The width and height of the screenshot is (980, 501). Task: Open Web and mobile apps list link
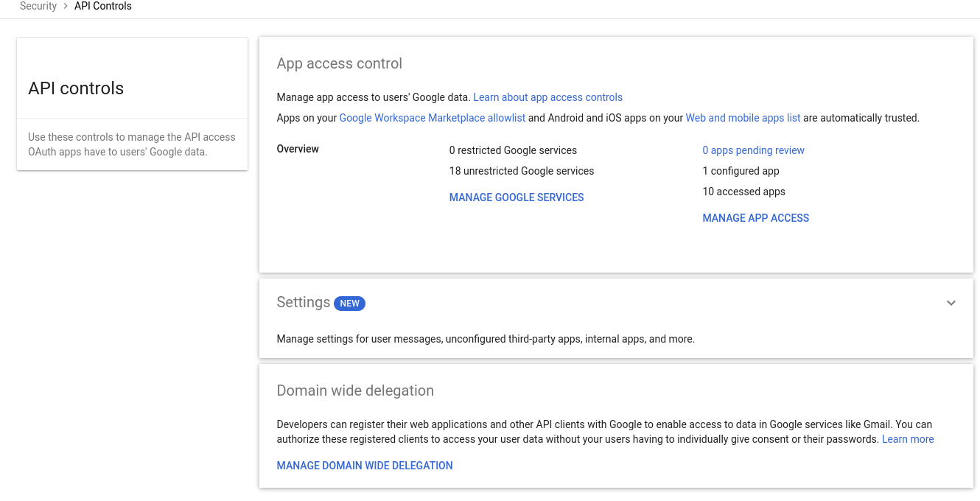pyautogui.click(x=743, y=118)
